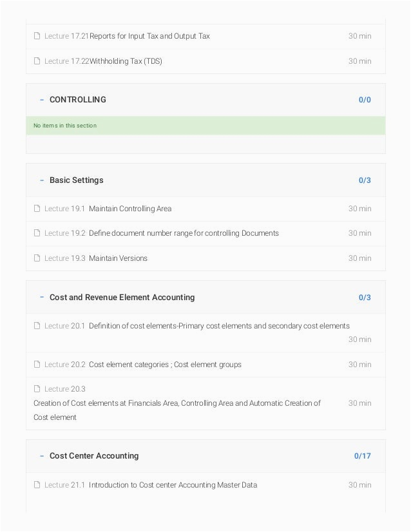411x532 pixels.
Task: Open Maintain Controlling Area lecture
Action: tap(130, 209)
